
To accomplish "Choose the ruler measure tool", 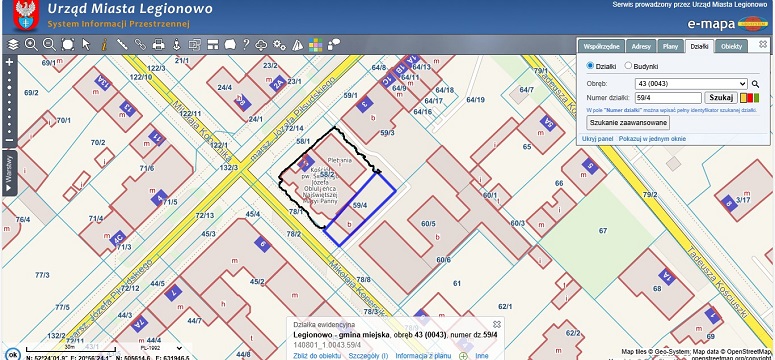I will [122, 45].
